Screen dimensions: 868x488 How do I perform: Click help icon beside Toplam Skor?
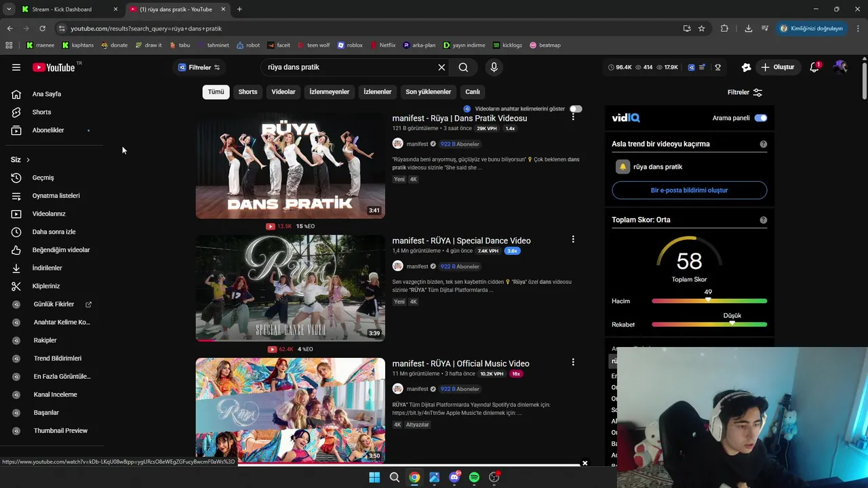click(764, 220)
